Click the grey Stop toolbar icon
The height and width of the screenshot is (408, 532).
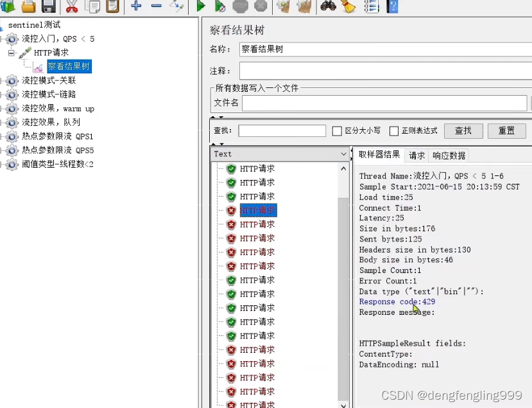[x=240, y=5]
